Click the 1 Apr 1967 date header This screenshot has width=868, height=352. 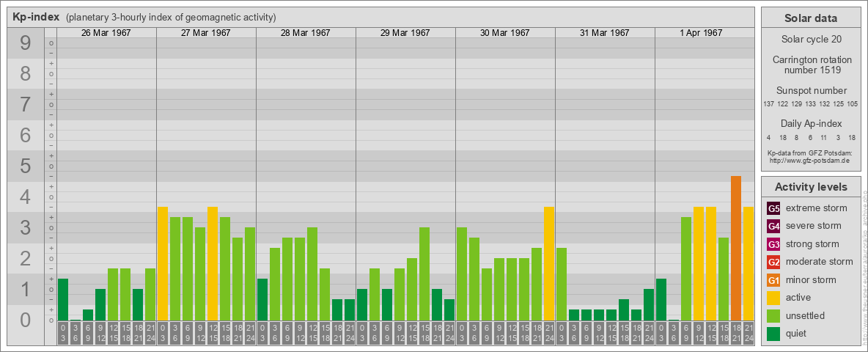click(701, 33)
